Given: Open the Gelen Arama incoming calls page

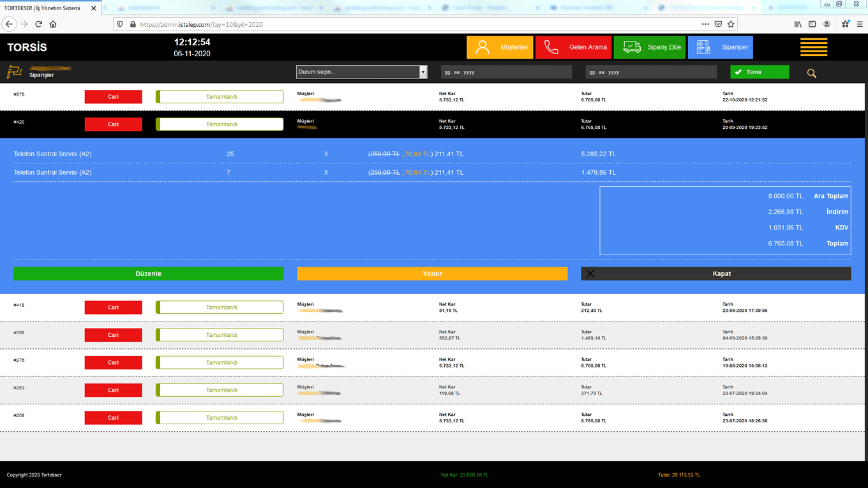Looking at the screenshot, I should (573, 47).
